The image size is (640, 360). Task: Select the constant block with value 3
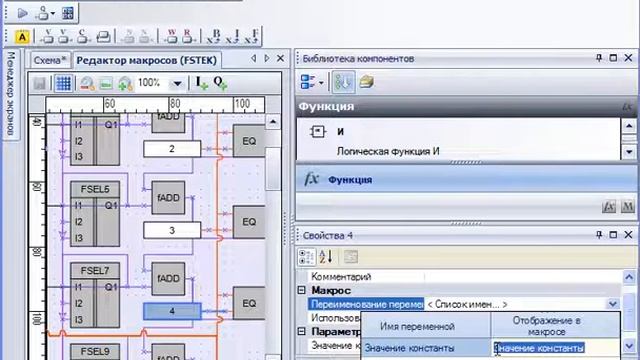click(x=172, y=230)
